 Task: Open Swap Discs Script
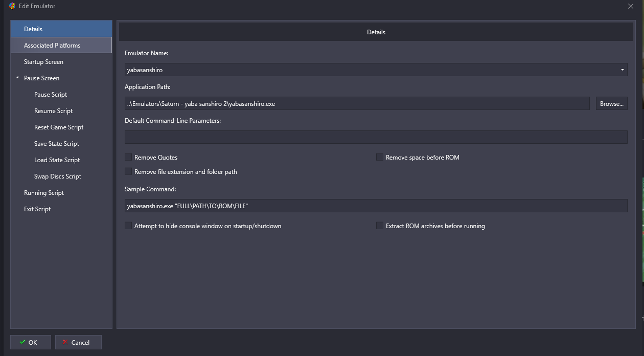(61, 176)
